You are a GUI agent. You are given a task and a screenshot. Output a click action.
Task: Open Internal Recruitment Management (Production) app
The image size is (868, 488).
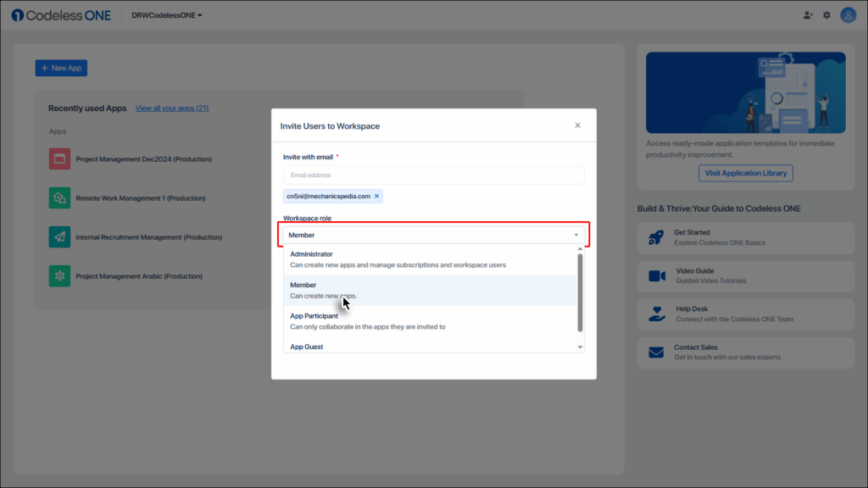pos(149,237)
